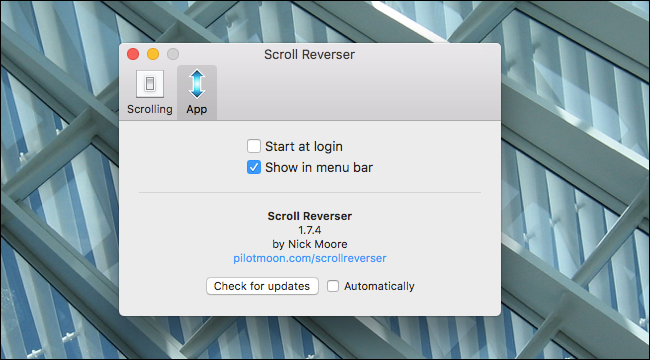This screenshot has width=650, height=360.
Task: Enable the Start at login checkbox
Action: [254, 146]
